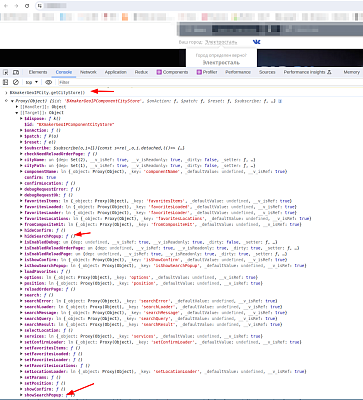
Task: Expand the options property
Action: [x=22, y=277]
